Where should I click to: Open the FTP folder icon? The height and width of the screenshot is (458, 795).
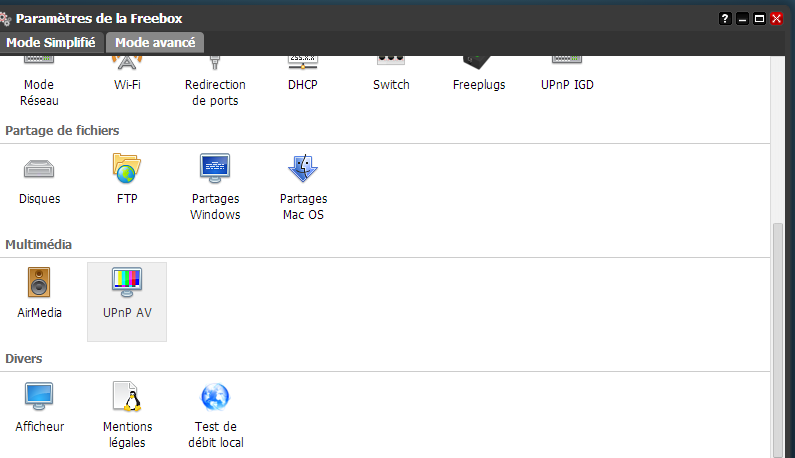tap(127, 168)
